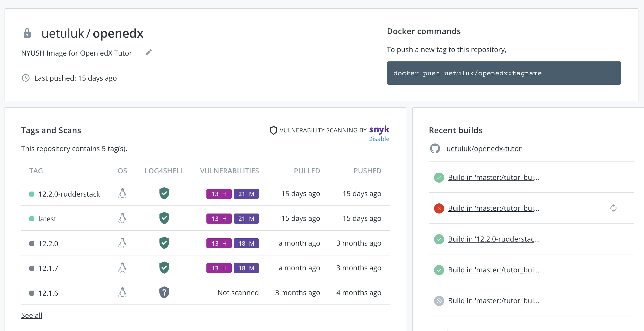
Task: Click the cancelled build gray status icon
Action: tap(439, 301)
